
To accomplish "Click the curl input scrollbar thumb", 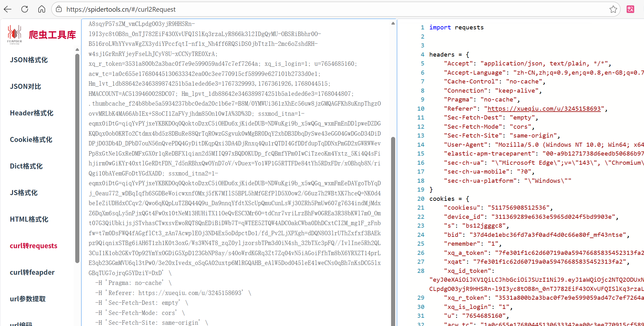I will coord(393,231).
